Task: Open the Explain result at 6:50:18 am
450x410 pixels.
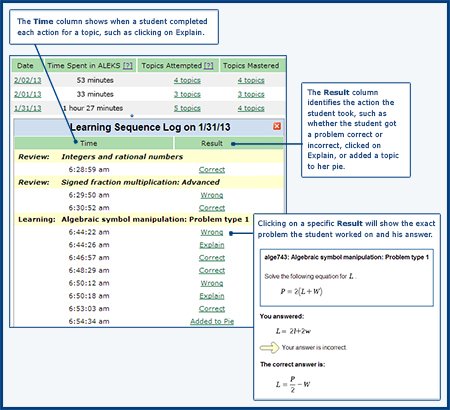Action: [212, 296]
